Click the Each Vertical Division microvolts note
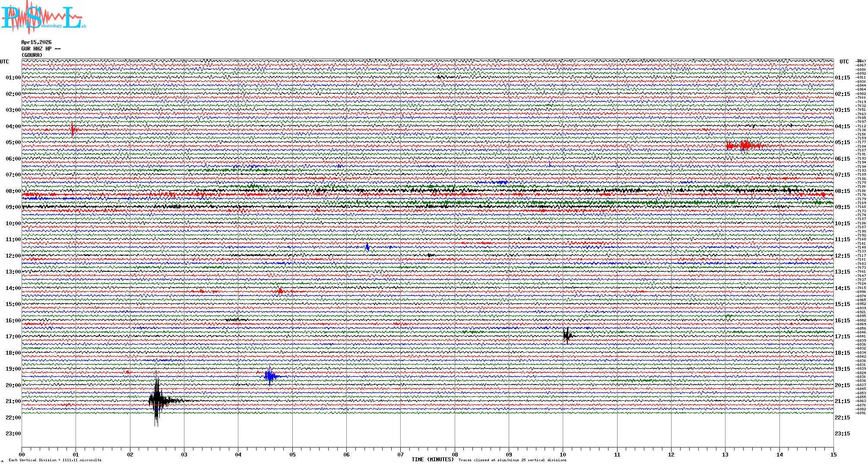 [55, 460]
